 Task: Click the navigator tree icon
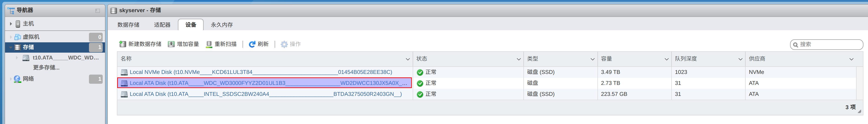(11, 11)
